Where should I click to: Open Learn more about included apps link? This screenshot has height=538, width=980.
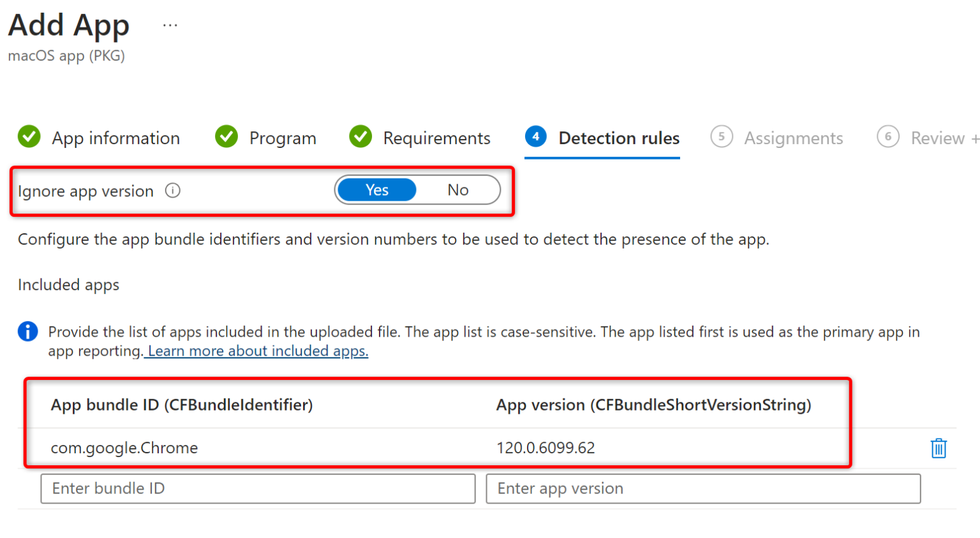[257, 351]
